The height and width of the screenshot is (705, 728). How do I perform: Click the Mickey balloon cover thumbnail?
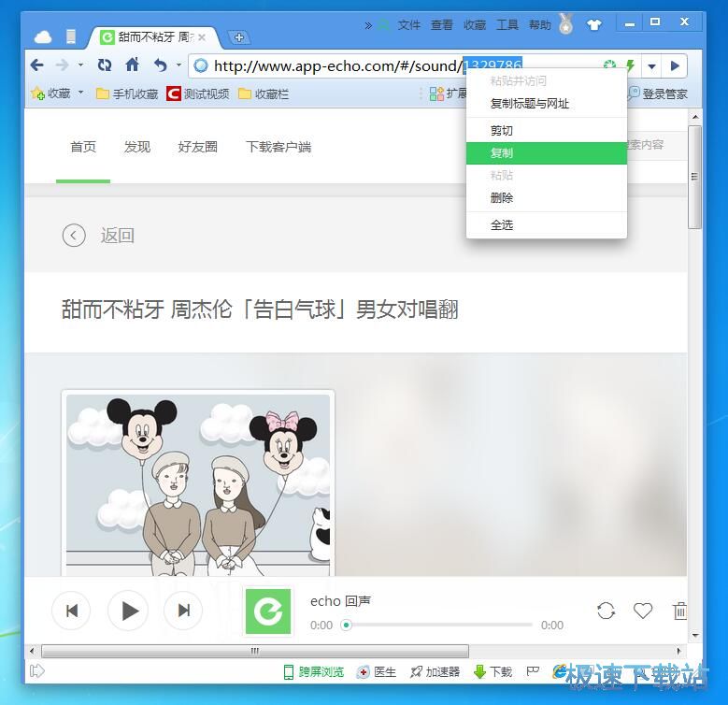tap(198, 483)
